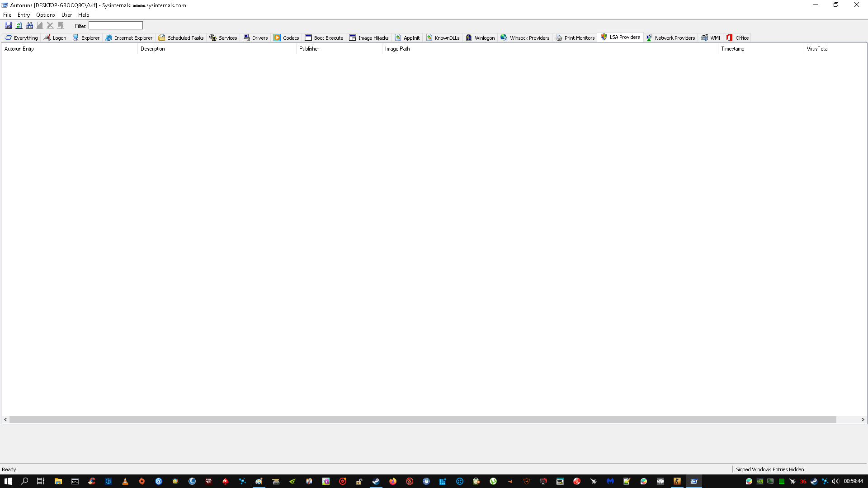Viewport: 868px width, 488px height.
Task: Click the Jump to Entry icon
Action: click(x=61, y=25)
